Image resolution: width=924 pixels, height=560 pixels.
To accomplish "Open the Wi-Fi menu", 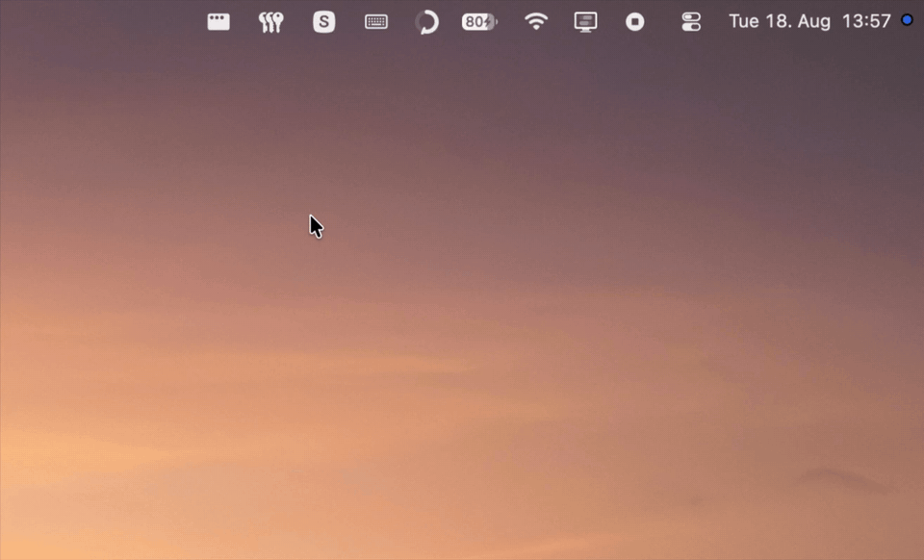I will [536, 22].
